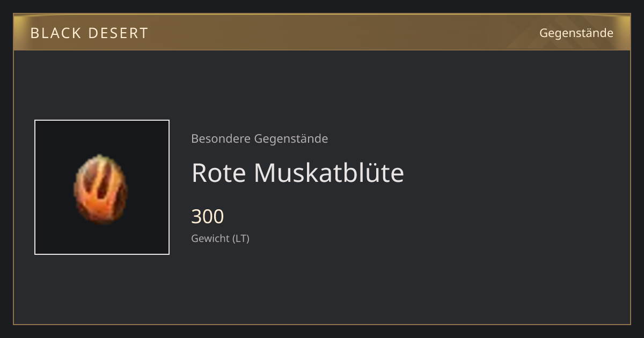This screenshot has width=644, height=338.
Task: Open the BLACK DESERT header title
Action: [89, 33]
